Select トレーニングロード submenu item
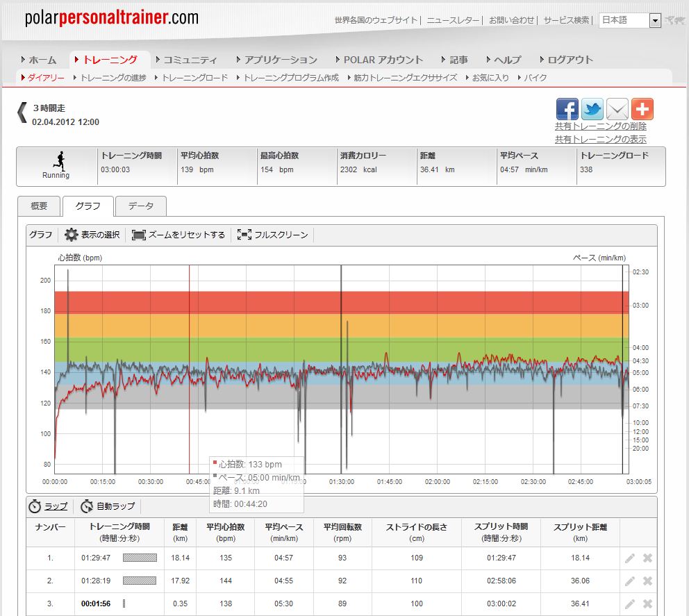This screenshot has width=689, height=616. (192, 78)
